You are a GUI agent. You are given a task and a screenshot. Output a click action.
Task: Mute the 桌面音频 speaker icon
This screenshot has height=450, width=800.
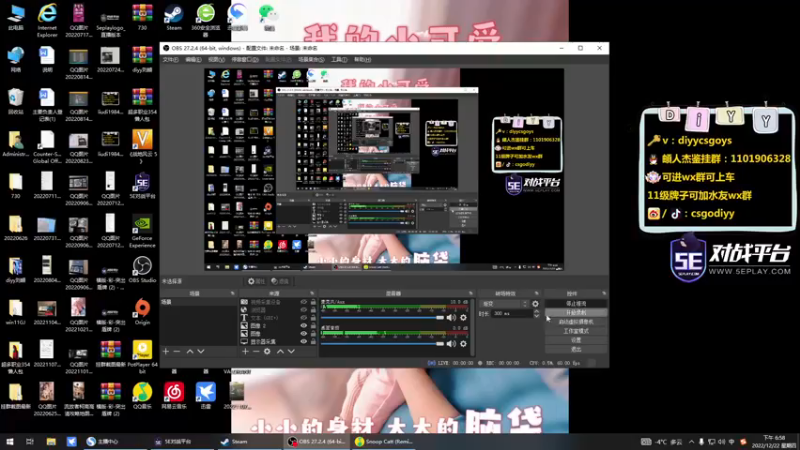[x=451, y=344]
